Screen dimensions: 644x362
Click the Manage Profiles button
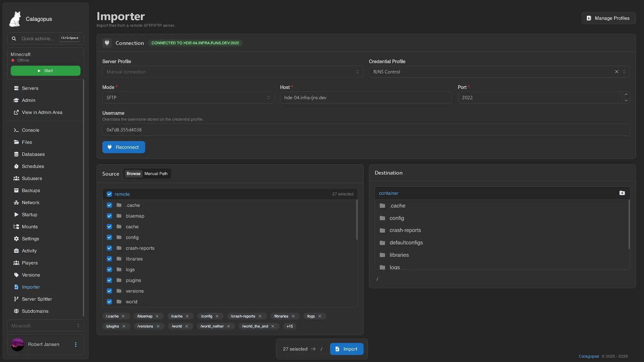point(608,18)
